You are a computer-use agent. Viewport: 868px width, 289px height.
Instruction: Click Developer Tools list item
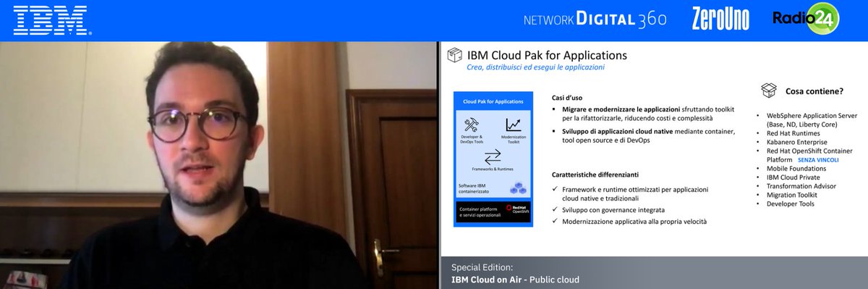(790, 204)
